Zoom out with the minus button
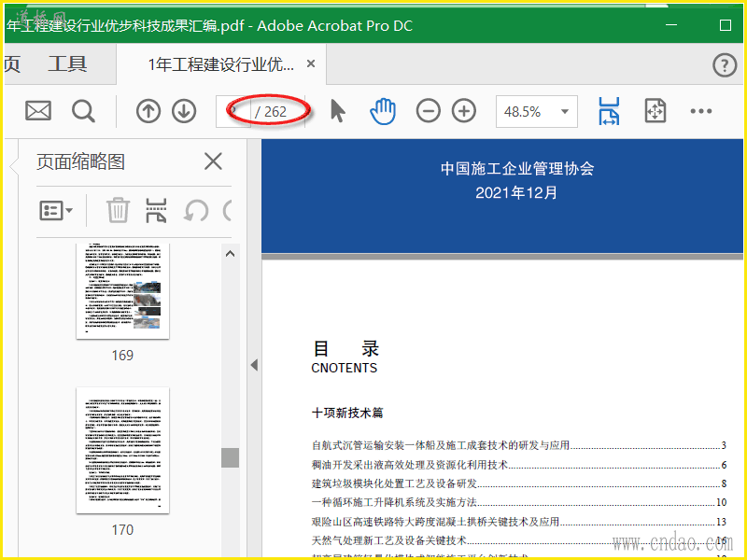 (x=428, y=111)
